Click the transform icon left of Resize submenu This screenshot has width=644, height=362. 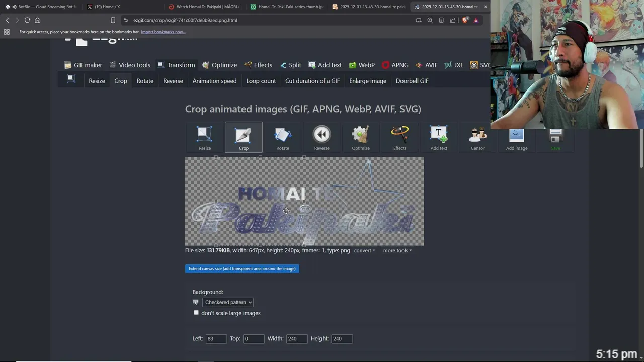tap(71, 79)
